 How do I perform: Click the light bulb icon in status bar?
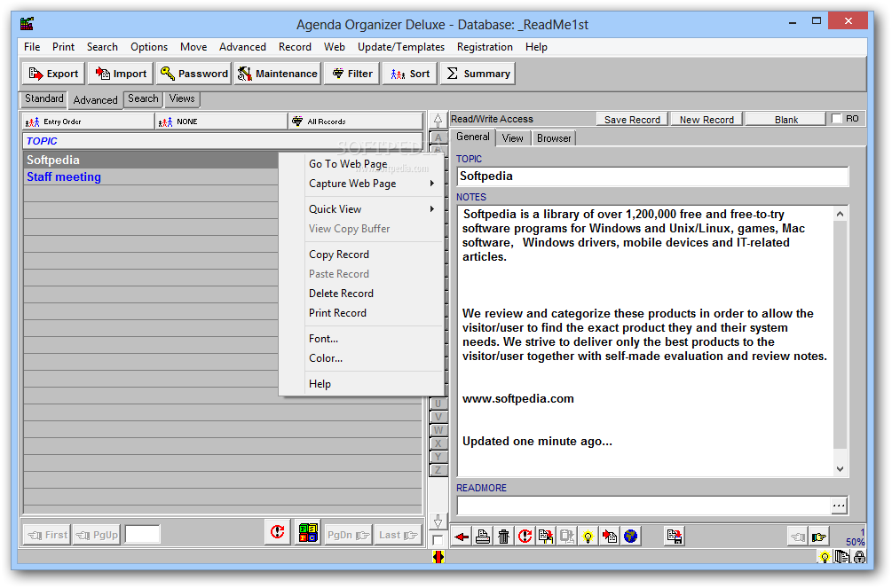pyautogui.click(x=824, y=557)
